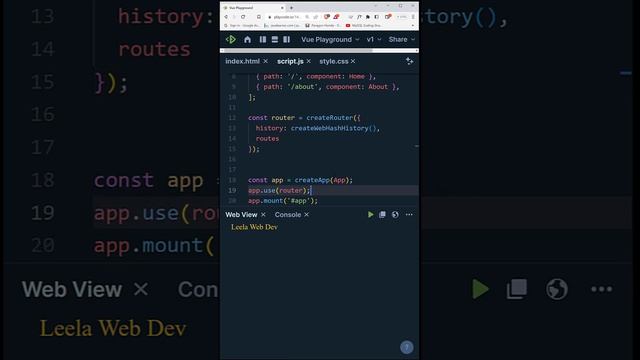The image size is (640, 360).
Task: Switch to the script.js editor tab
Action: point(290,61)
